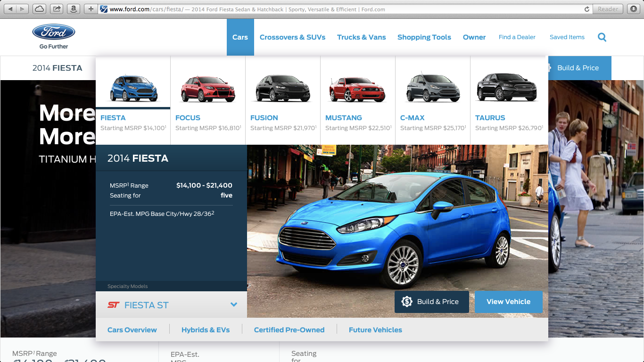Click the Fiesta ST logo icon

(x=114, y=305)
